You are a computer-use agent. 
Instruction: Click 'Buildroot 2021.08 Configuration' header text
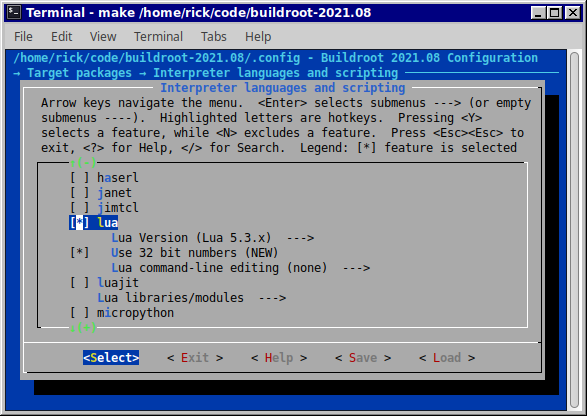[429, 58]
